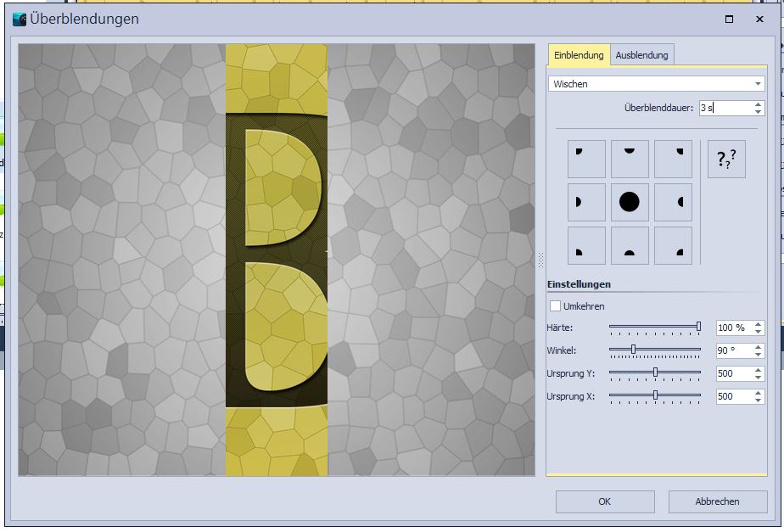Enable the Umkehren checkbox
The width and height of the screenshot is (784, 532).
point(556,306)
